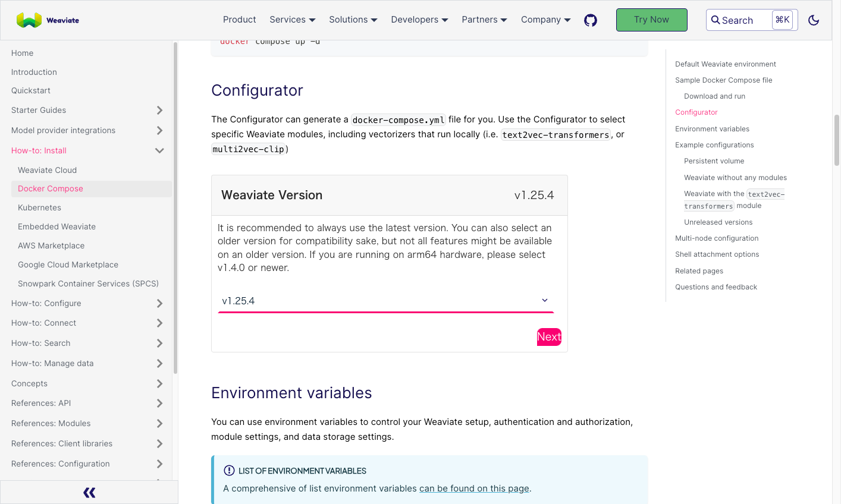Expand the How-to: Search chevron
This screenshot has width=841, height=504.
(x=159, y=343)
